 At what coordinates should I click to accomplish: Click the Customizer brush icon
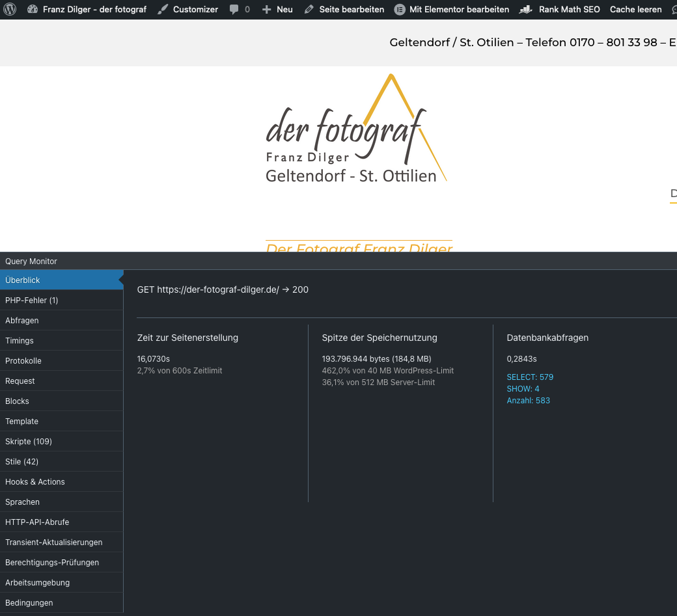point(163,9)
